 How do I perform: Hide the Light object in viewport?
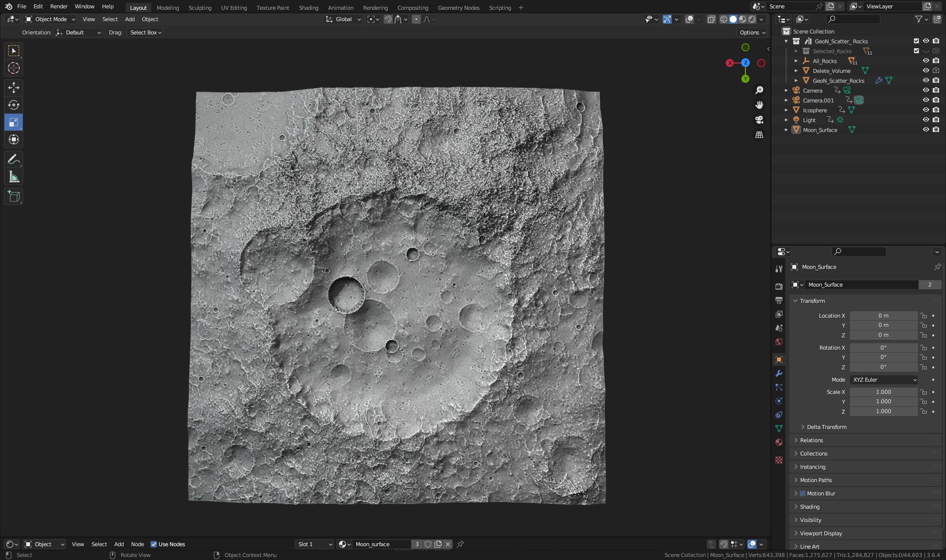click(926, 120)
